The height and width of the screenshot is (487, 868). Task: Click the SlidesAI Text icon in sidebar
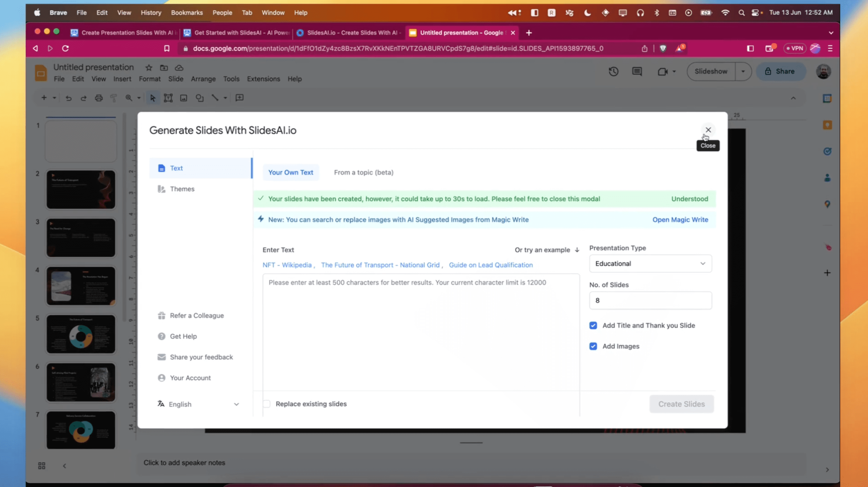point(161,168)
